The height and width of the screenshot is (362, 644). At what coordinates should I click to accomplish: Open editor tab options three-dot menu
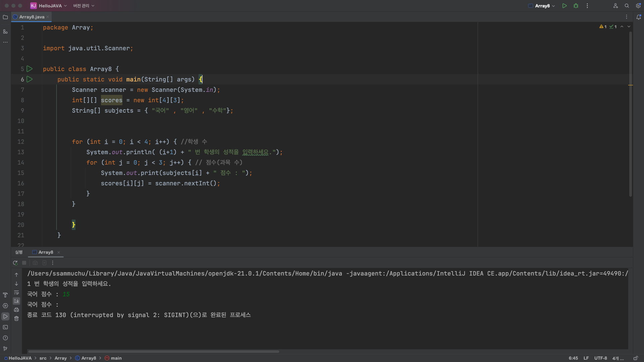pyautogui.click(x=626, y=17)
